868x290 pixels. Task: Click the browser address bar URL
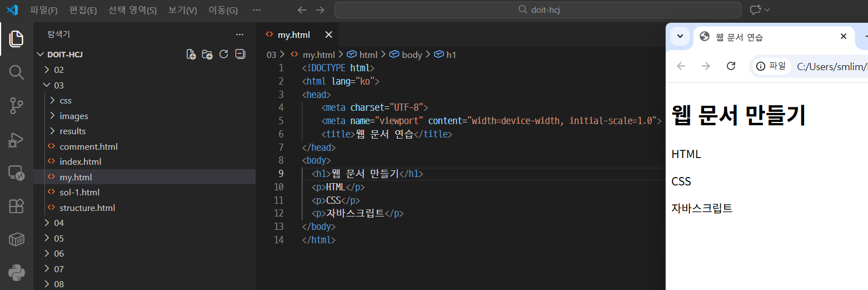coord(832,67)
